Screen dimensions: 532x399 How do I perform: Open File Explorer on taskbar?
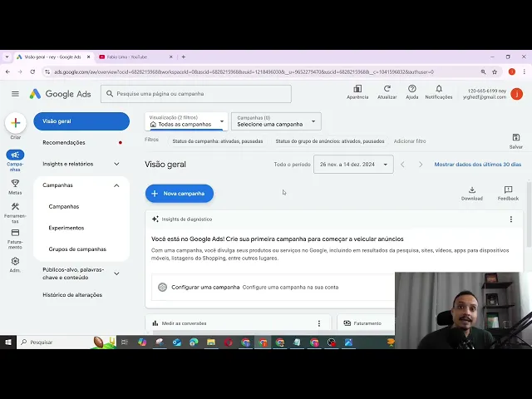[211, 342]
